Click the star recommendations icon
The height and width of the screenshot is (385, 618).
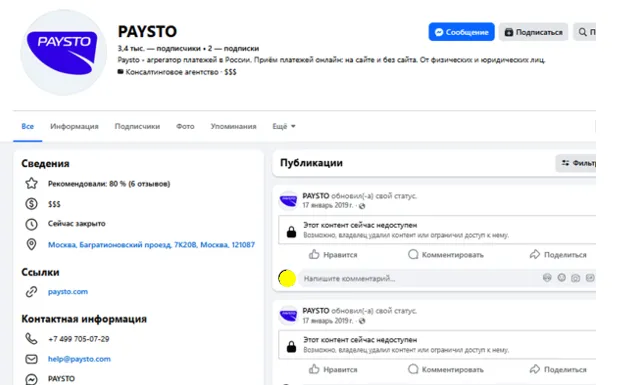click(x=32, y=183)
